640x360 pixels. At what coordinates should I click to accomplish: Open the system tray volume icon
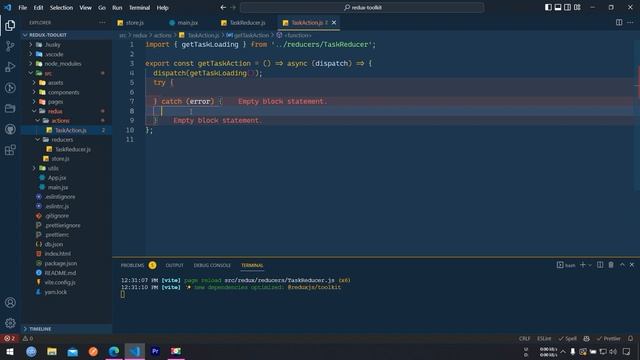613,351
